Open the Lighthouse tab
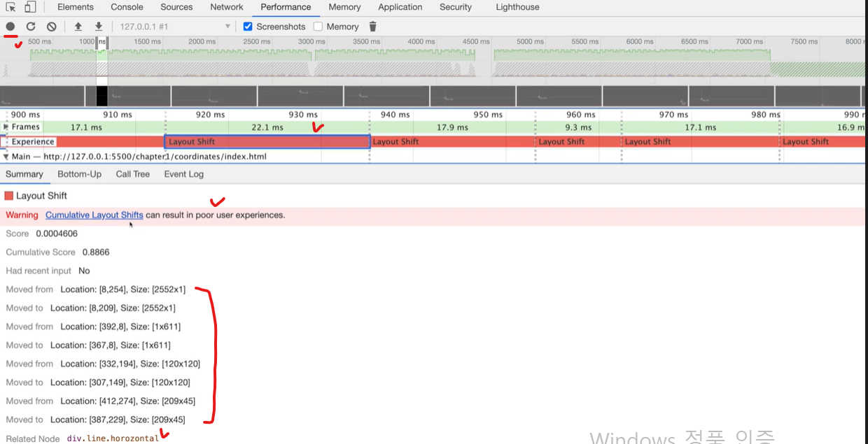The width and height of the screenshot is (868, 444). pyautogui.click(x=517, y=7)
